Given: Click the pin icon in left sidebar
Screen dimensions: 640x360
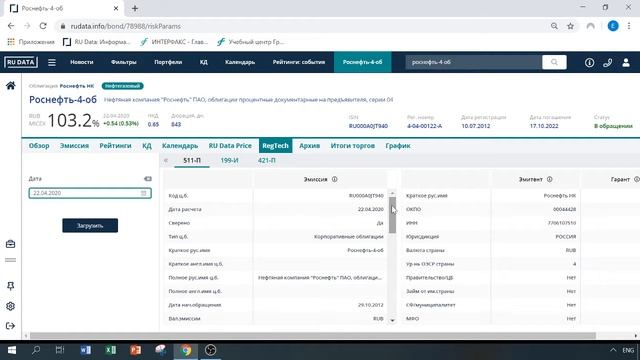Looking at the screenshot, I should 11,286.
